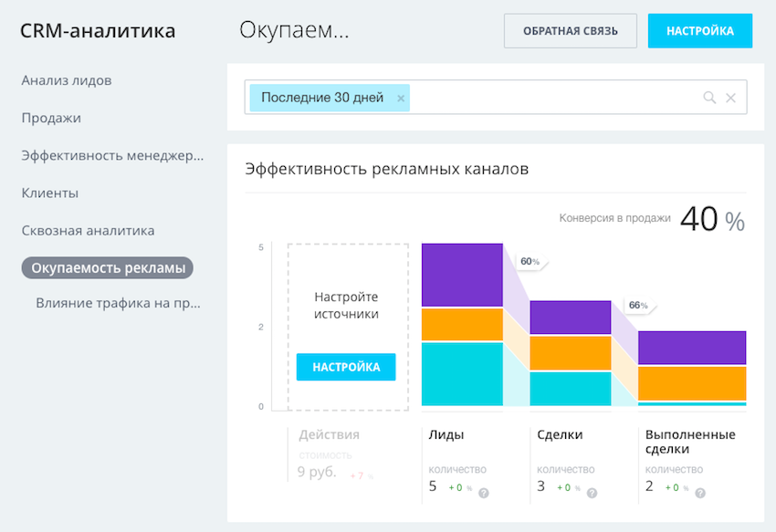This screenshot has height=532, width=776.
Task: Open the Клиенты section
Action: point(50,193)
